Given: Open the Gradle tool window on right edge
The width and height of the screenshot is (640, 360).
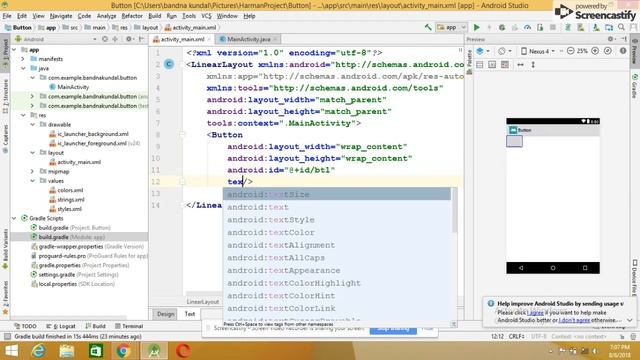Looking at the screenshot, I should (x=635, y=86).
